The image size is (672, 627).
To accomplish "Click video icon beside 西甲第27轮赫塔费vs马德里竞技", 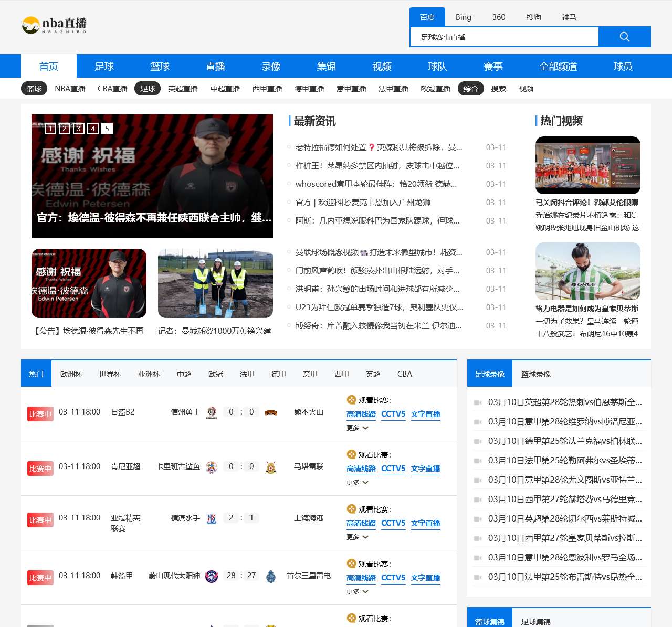I will coord(478,500).
